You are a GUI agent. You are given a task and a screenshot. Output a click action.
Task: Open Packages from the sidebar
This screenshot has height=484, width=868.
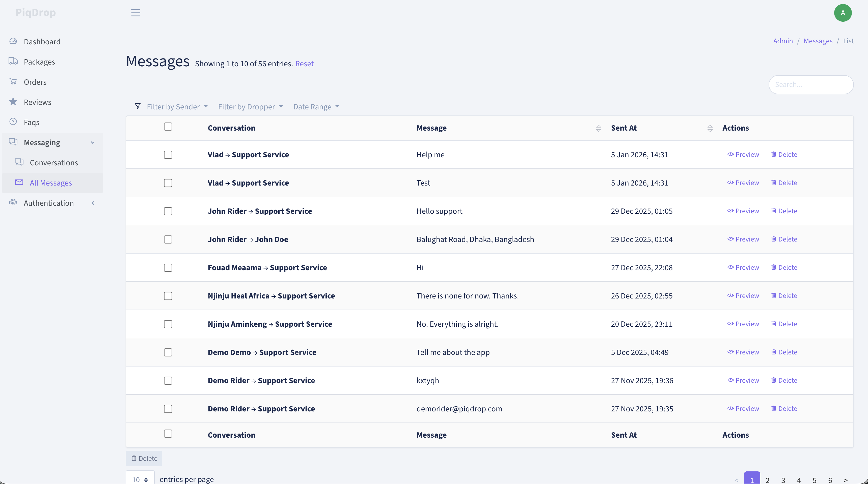coord(39,62)
